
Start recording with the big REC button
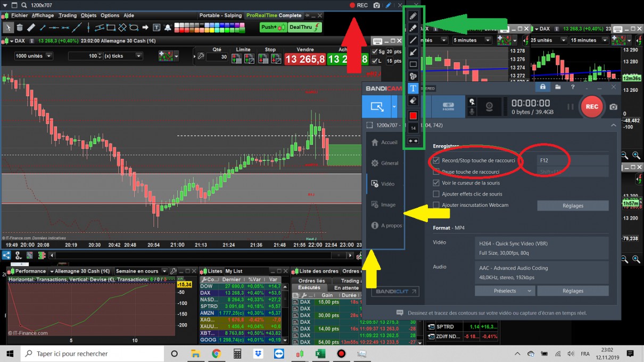592,107
